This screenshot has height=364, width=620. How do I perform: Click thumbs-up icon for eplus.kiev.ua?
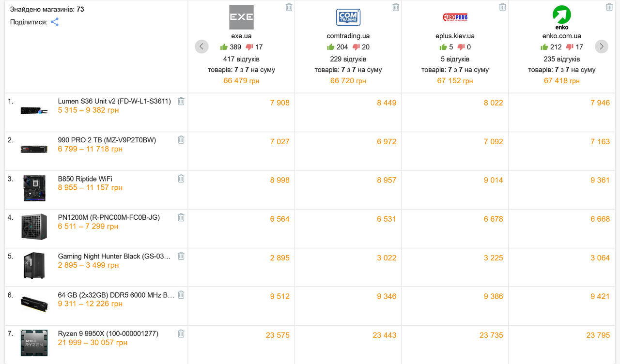click(x=443, y=47)
